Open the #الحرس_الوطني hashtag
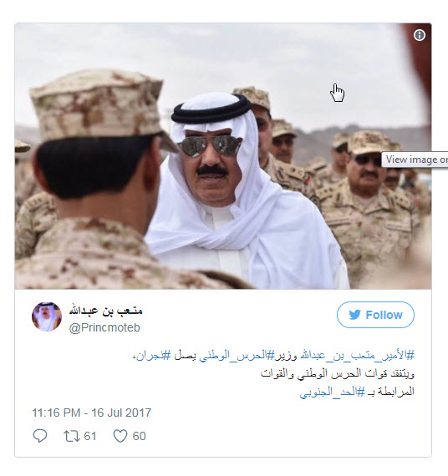 [x=237, y=356]
